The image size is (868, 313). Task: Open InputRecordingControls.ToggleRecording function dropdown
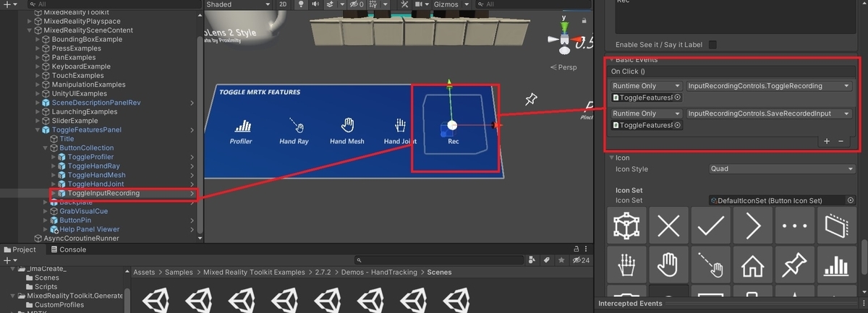(x=770, y=86)
